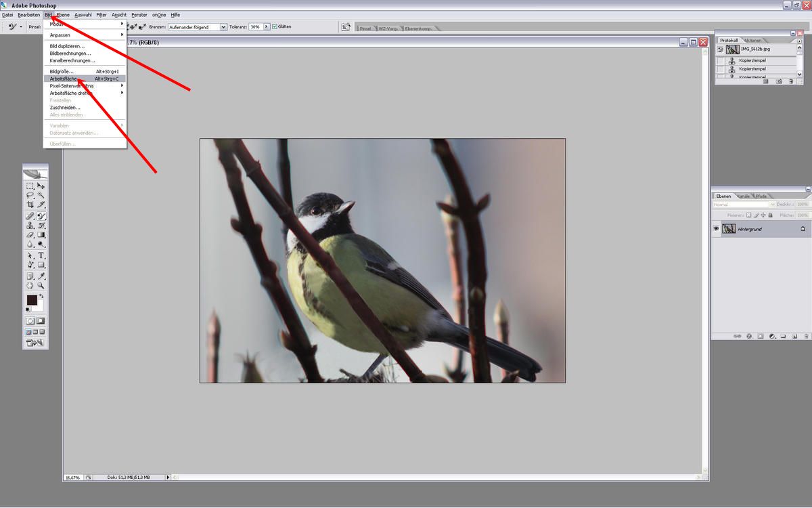812x508 pixels.
Task: Switch to the Pfade tab
Action: click(x=761, y=196)
